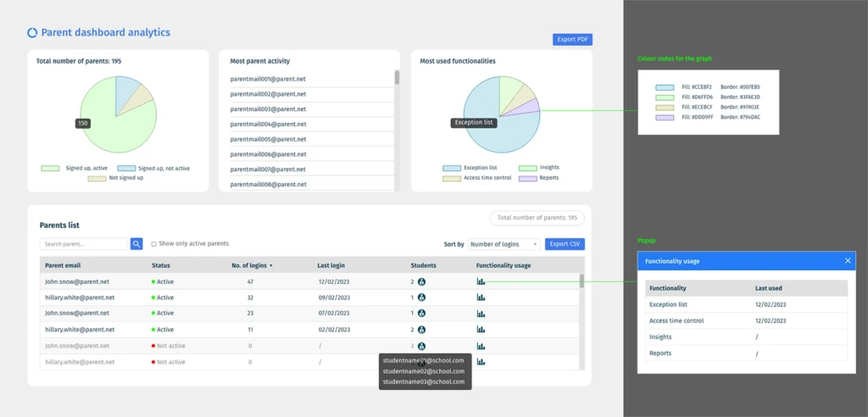Viewport: 868px width, 417px height.
Task: Click the #DDD9FF fill colour code swatch
Action: [665, 118]
